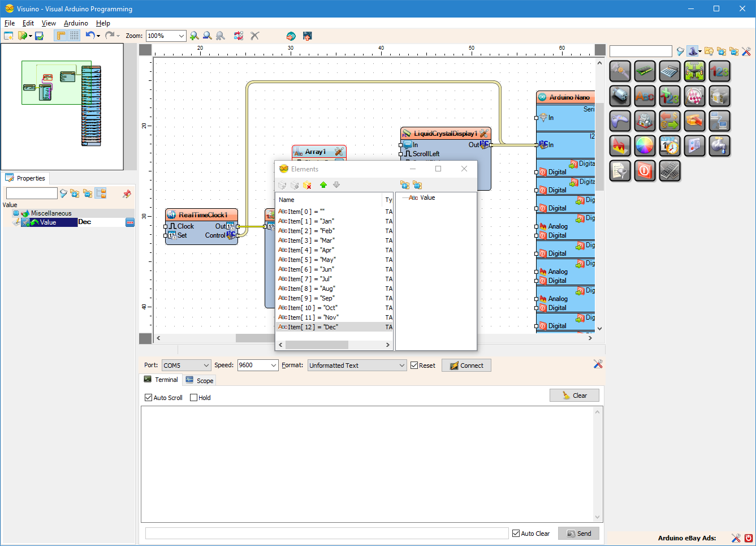The width and height of the screenshot is (756, 546).
Task: Click the Send button
Action: (578, 534)
